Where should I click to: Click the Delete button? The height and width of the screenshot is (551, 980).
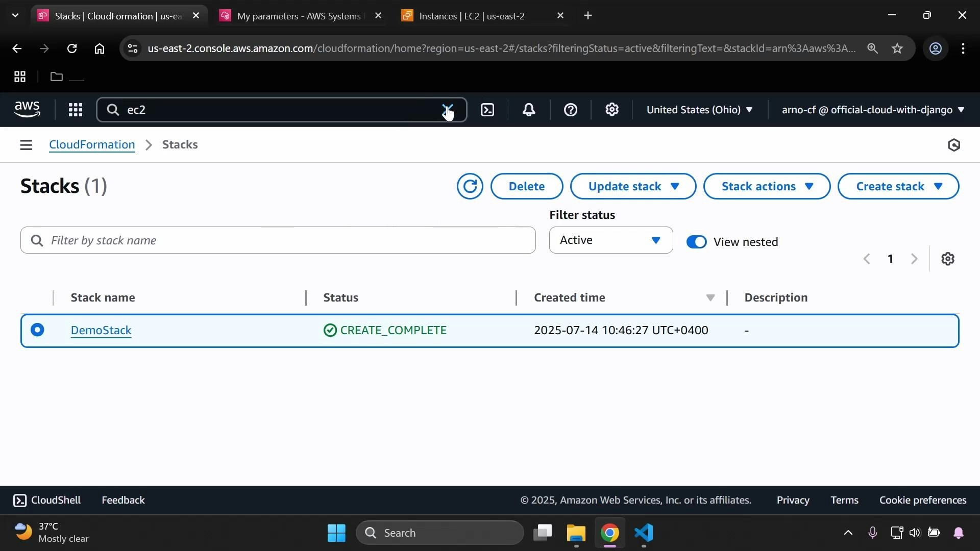[526, 186]
